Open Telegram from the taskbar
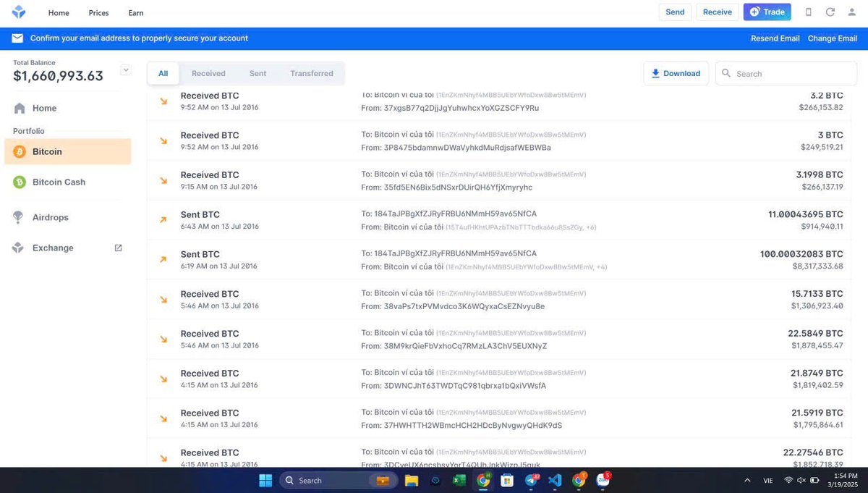The image size is (868, 493). (532, 480)
